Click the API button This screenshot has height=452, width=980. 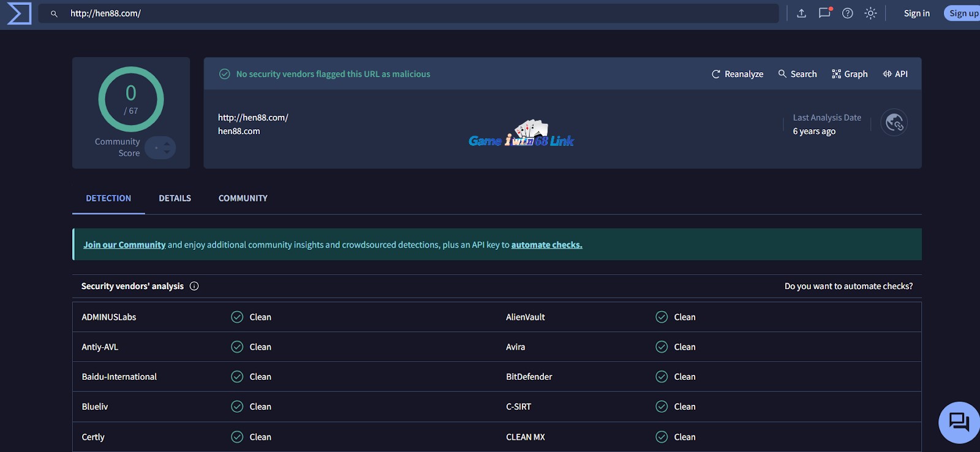pyautogui.click(x=895, y=74)
